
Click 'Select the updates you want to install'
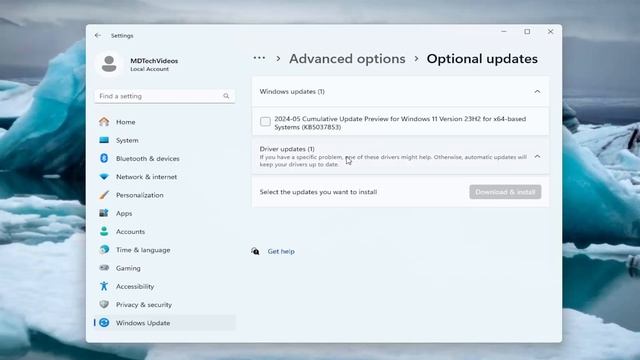(318, 192)
